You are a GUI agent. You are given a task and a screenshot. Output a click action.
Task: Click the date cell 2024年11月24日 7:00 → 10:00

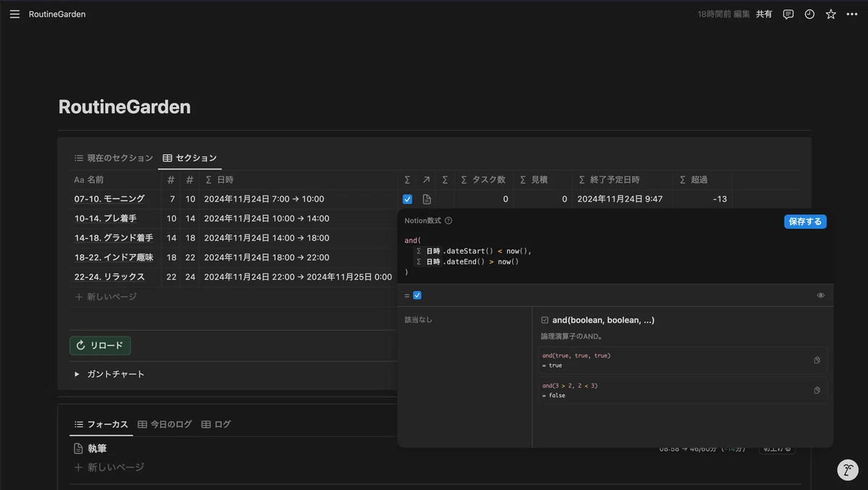(x=264, y=199)
